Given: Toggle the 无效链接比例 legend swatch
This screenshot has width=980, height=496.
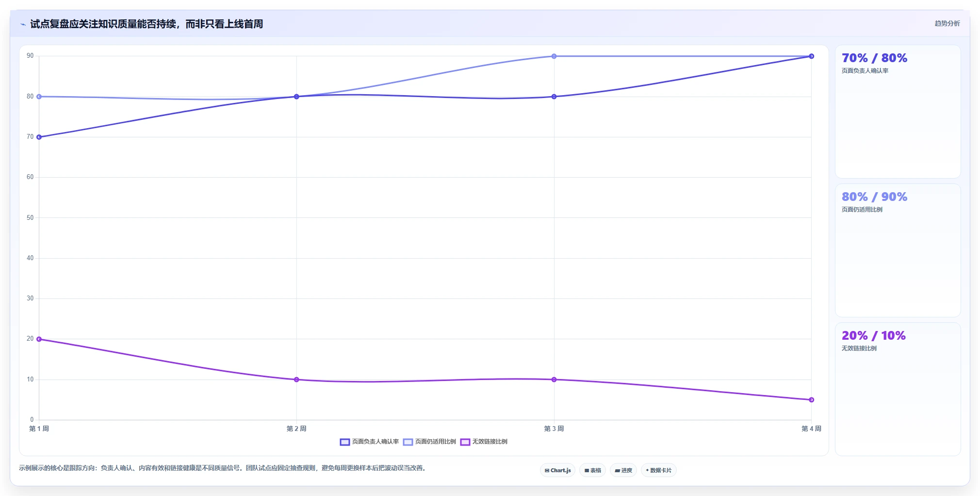Looking at the screenshot, I should pyautogui.click(x=465, y=442).
